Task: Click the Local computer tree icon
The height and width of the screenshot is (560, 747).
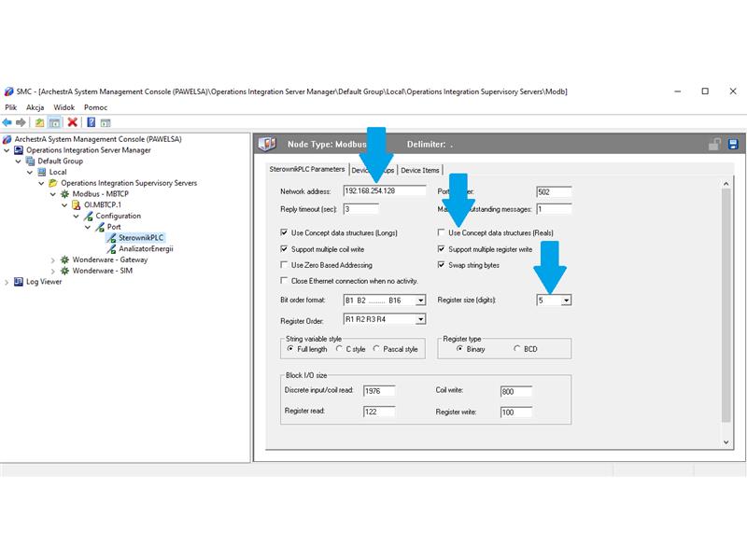Action: (x=42, y=172)
